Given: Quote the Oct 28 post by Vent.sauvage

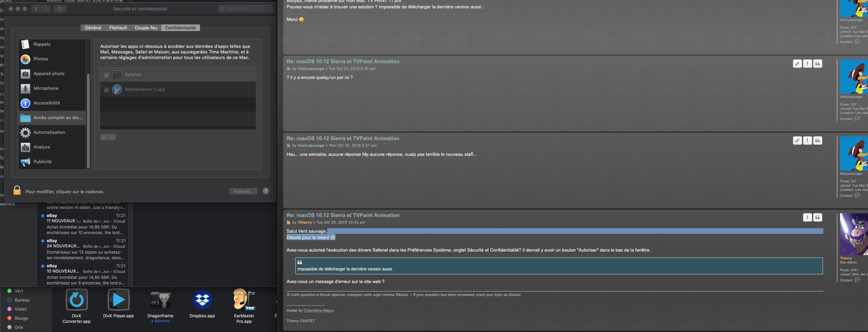Looking at the screenshot, I should click(x=818, y=140).
